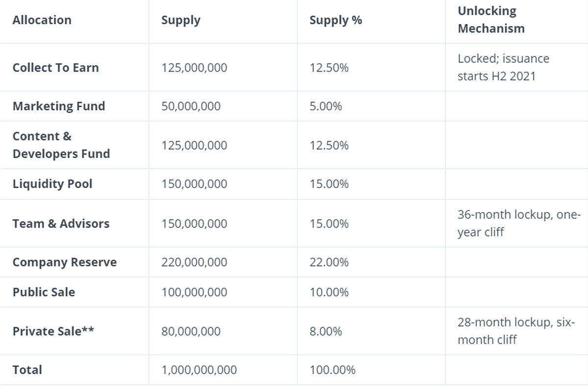
Task: Click the Supply % column header
Action: point(336,20)
